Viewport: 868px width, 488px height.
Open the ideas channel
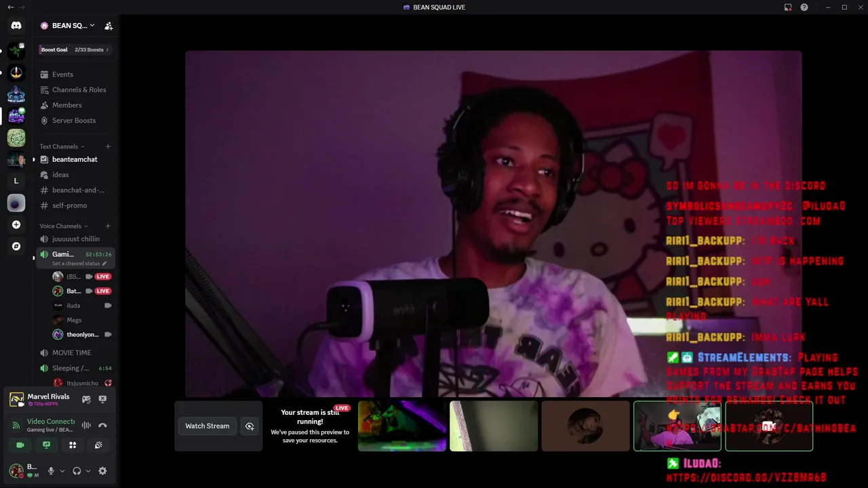[x=75, y=175]
